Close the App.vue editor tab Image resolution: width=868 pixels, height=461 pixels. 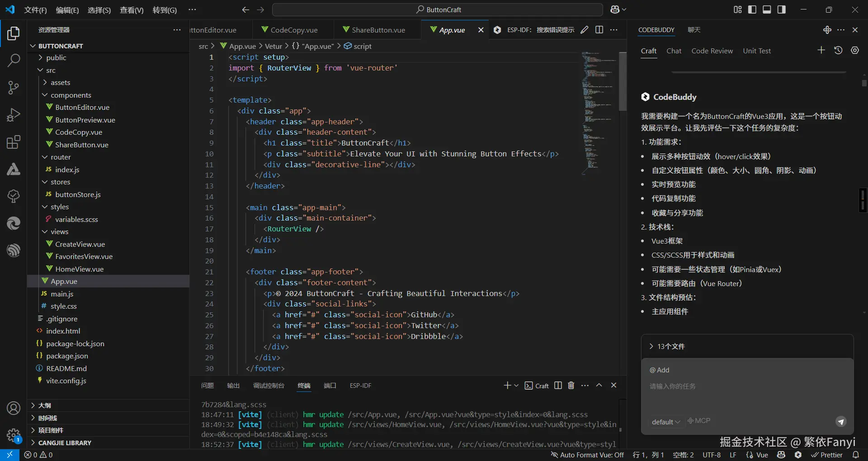click(x=481, y=30)
